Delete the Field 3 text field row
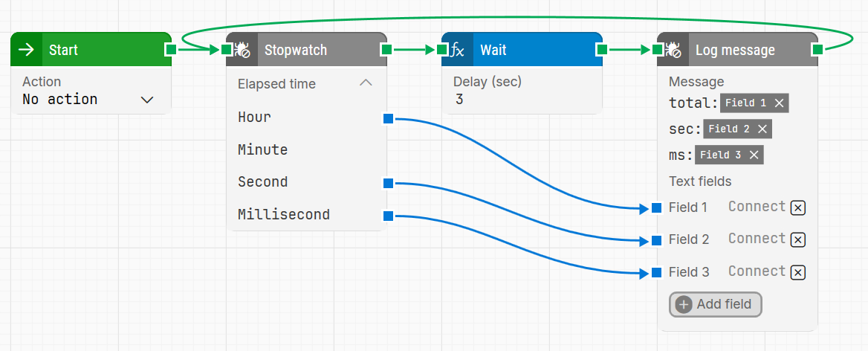The height and width of the screenshot is (351, 868). 798,272
